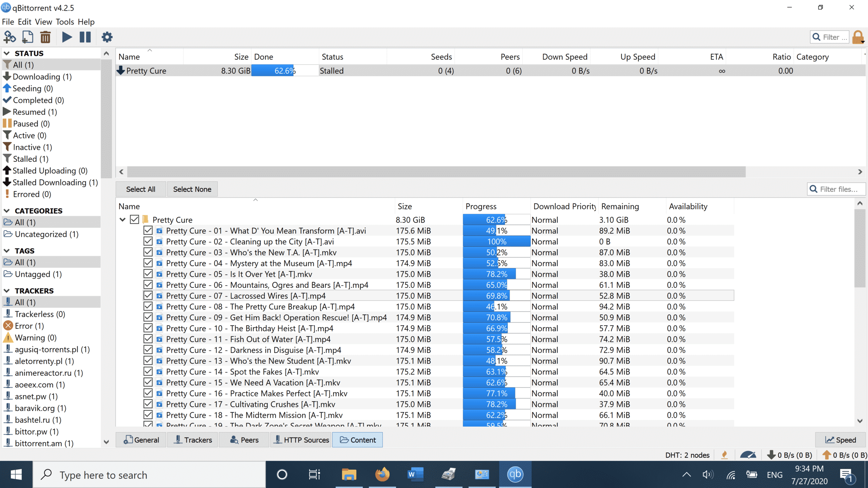Uncheck episode 07 Lacrossed Wires file
Viewport: 868px width, 488px height.
pos(148,296)
